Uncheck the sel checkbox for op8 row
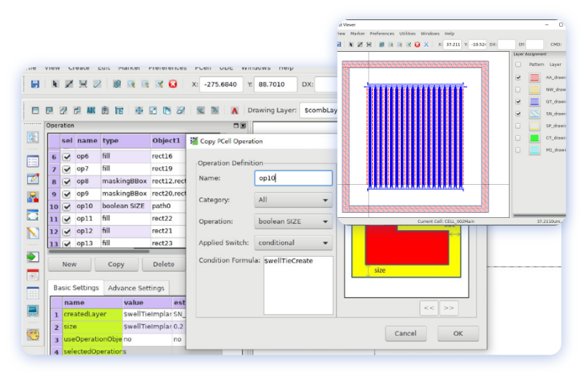 (x=67, y=182)
